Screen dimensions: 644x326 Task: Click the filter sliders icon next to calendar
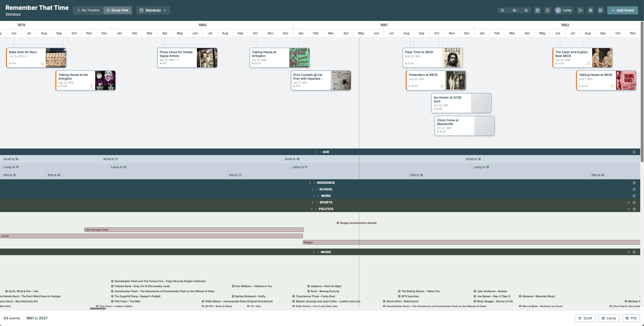[548, 10]
